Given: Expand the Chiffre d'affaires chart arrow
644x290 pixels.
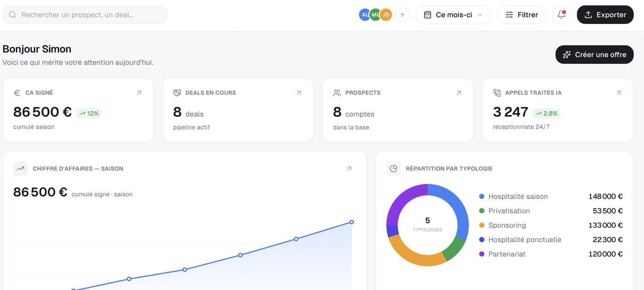Looking at the screenshot, I should [x=349, y=169].
